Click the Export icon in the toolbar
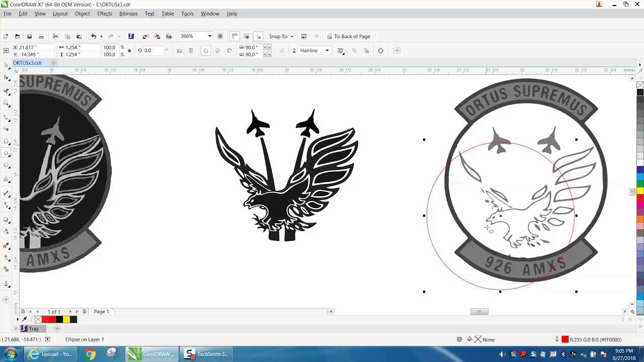This screenshot has height=362, width=644. coord(157,36)
